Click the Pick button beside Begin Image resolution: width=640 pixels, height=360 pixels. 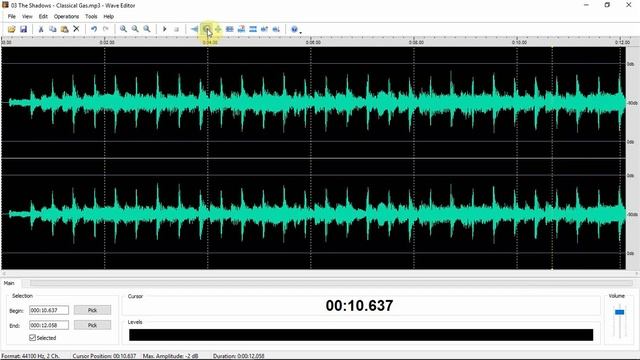tap(92, 310)
